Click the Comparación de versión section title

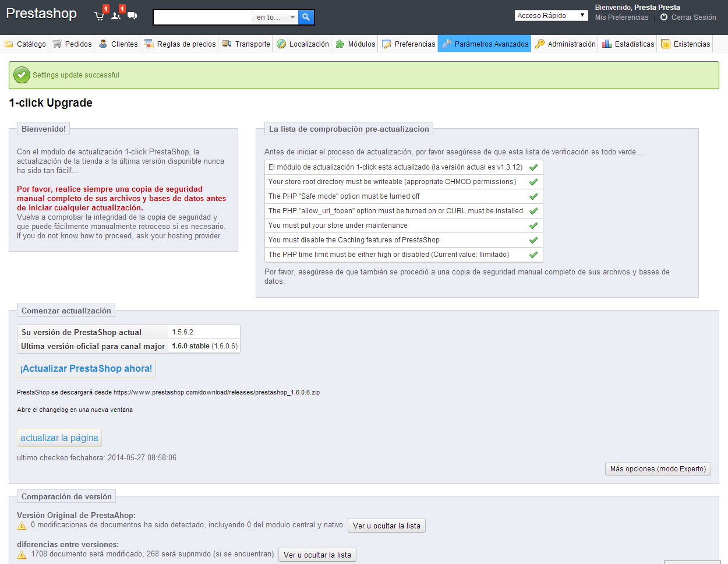[66, 497]
